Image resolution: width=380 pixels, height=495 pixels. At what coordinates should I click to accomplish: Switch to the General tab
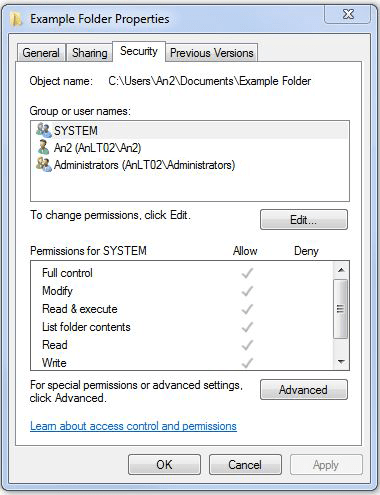pyautogui.click(x=41, y=53)
